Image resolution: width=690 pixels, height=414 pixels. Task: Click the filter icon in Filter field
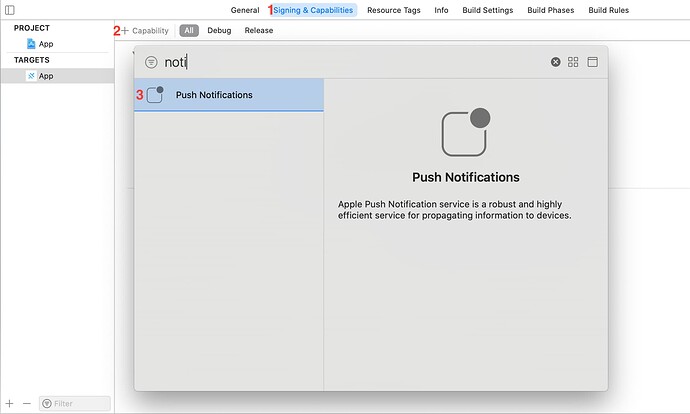[47, 403]
